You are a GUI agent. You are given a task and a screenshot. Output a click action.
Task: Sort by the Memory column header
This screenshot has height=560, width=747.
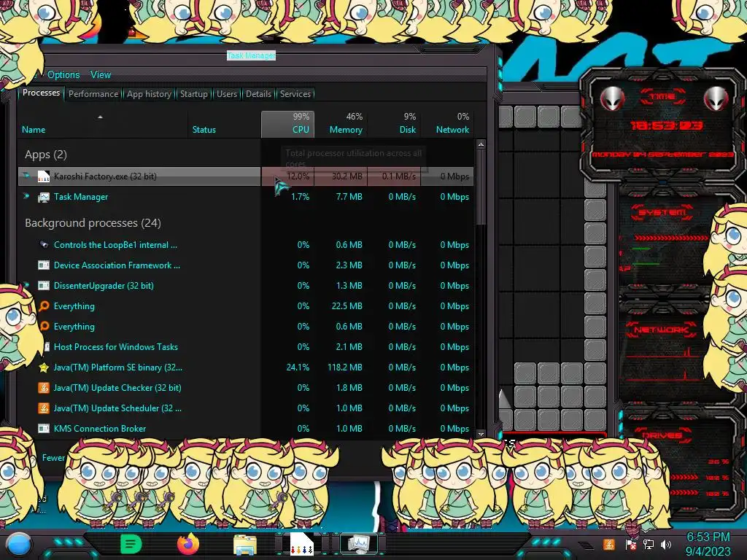pos(341,124)
